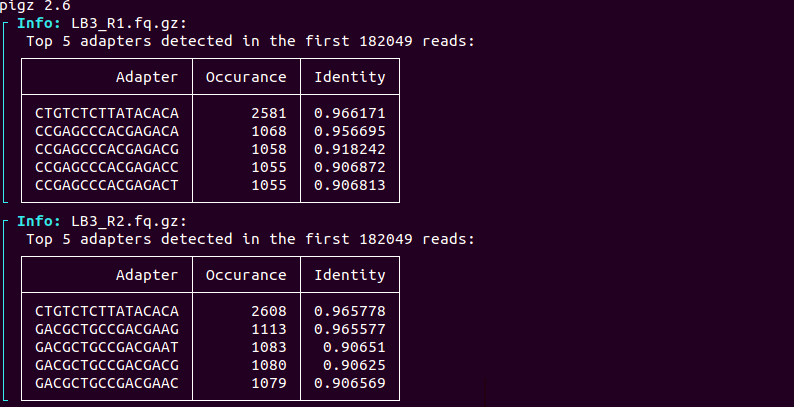This screenshot has height=407, width=794.
Task: Click "Top 5 adapters" line under LB3_R2.fq.gz
Action: [251, 239]
